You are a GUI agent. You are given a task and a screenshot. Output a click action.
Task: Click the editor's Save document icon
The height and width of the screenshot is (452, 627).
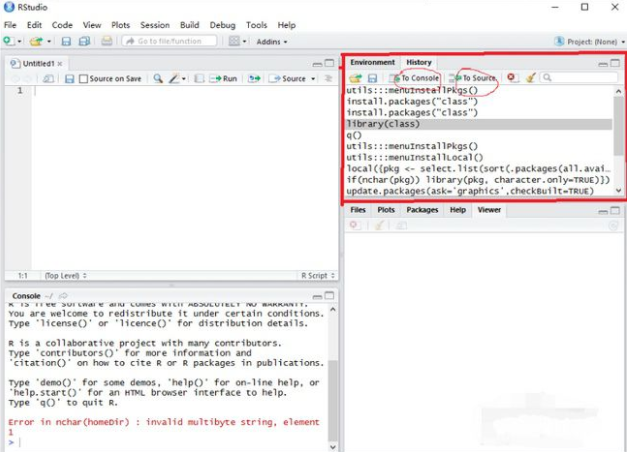coord(70,78)
